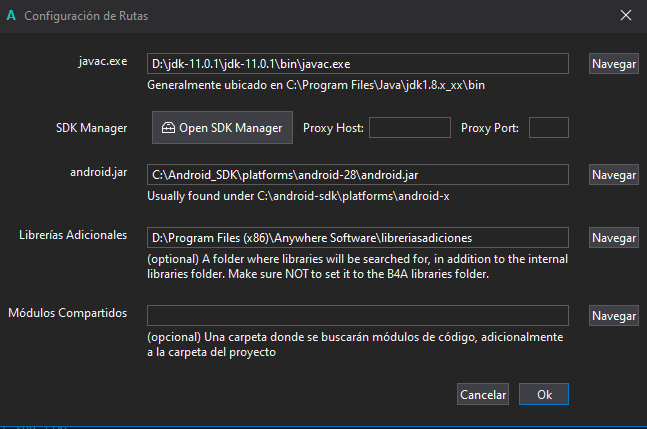Image resolution: width=647 pixels, height=429 pixels.
Task: Click the '(opcional) Una carpeta donde' description
Action: [355, 344]
